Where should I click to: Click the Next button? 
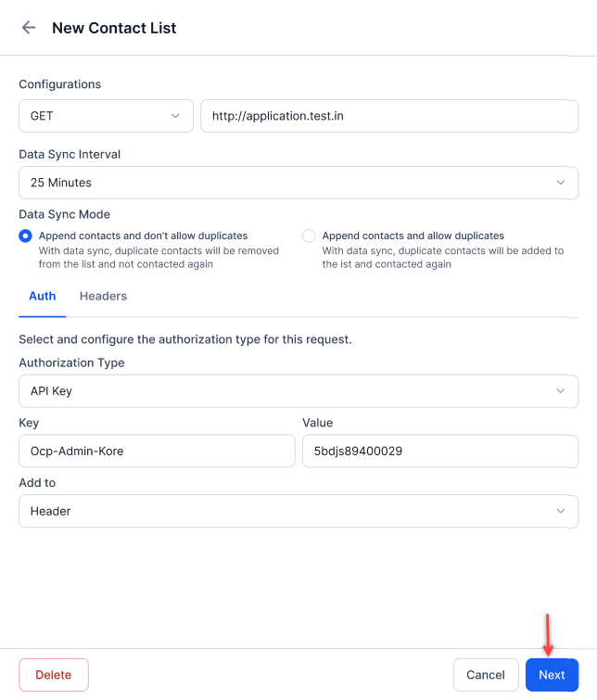coord(552,675)
